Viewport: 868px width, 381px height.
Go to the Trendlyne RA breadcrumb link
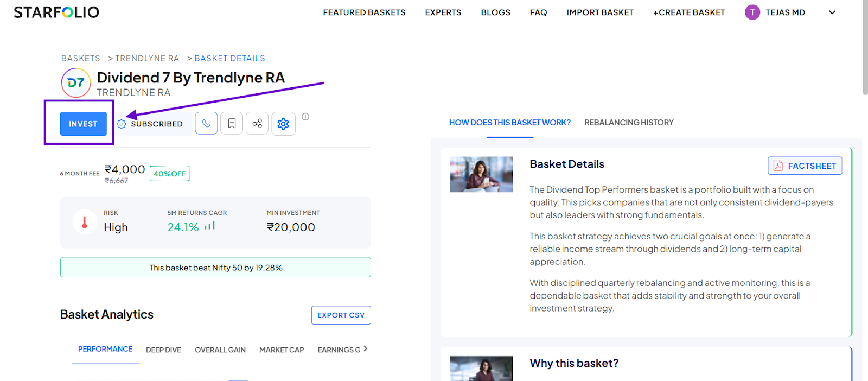click(x=147, y=58)
